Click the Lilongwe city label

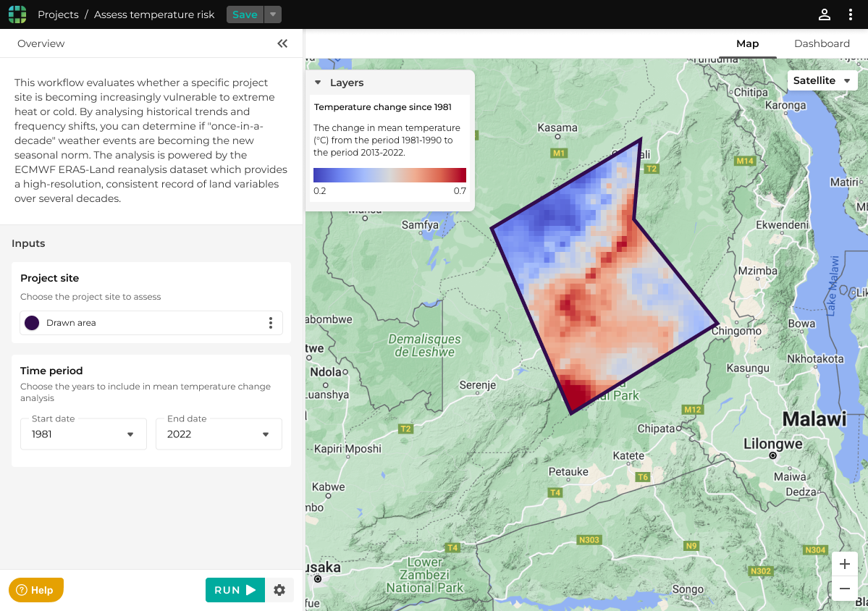click(772, 444)
